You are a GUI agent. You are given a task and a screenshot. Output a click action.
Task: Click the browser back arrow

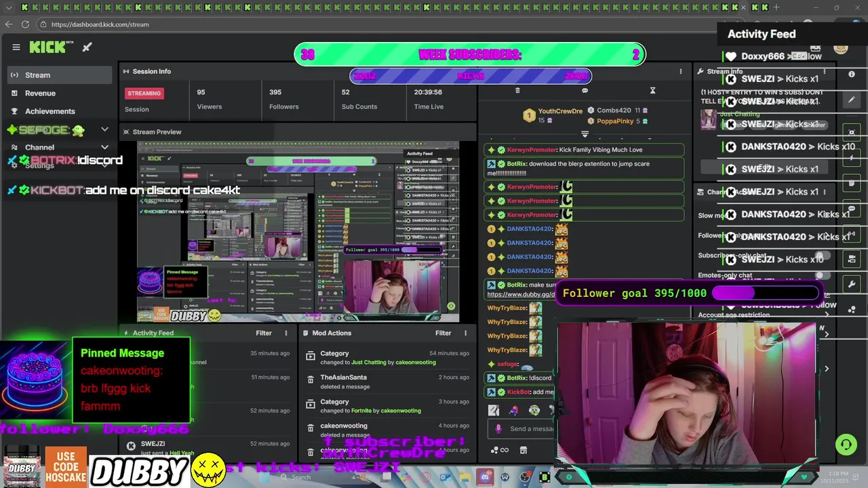[9, 24]
